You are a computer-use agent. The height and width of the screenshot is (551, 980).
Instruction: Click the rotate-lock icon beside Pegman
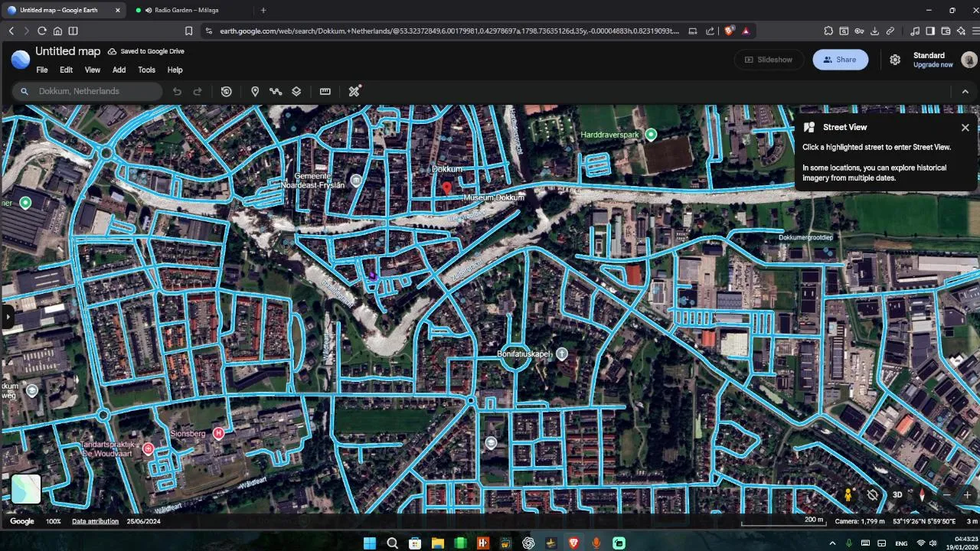pos(872,494)
